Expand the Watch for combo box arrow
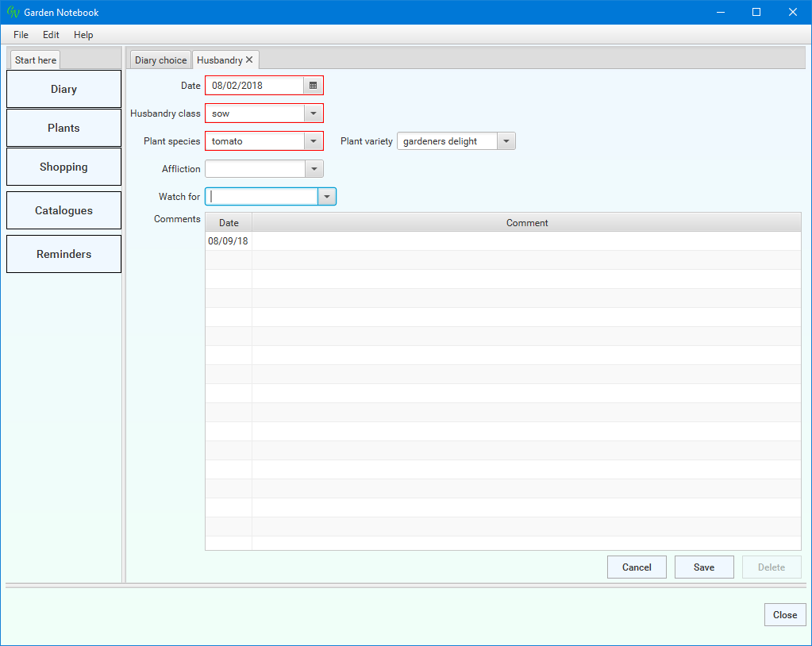The width and height of the screenshot is (812, 646). tap(326, 197)
